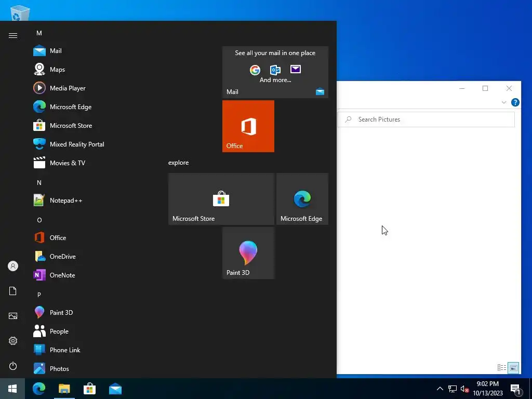Viewport: 532px width, 399px height.
Task: Open the Pictures shortcut in Start sidebar
Action: coord(13,316)
